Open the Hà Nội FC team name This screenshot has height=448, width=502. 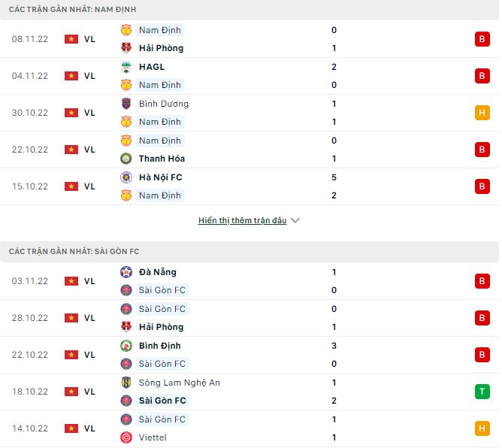click(x=160, y=177)
